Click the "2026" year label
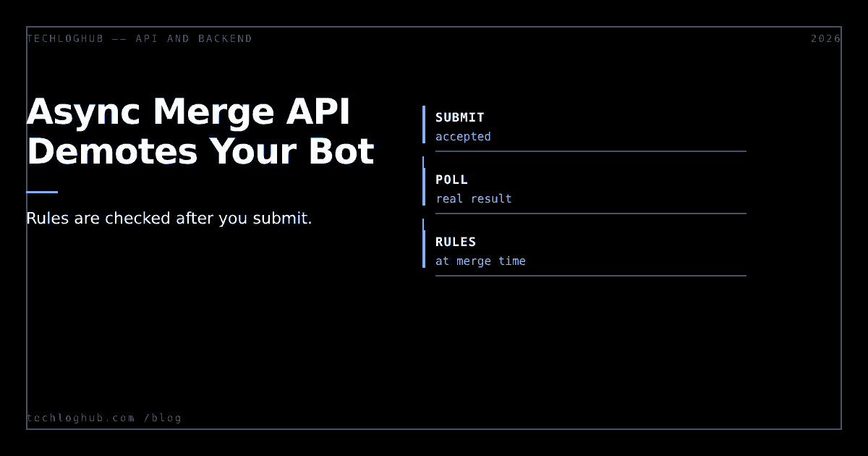 tap(826, 38)
